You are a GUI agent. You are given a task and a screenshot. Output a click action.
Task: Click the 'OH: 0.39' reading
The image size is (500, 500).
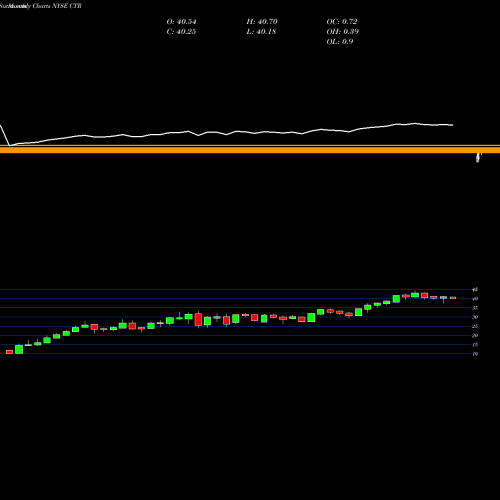(x=343, y=32)
